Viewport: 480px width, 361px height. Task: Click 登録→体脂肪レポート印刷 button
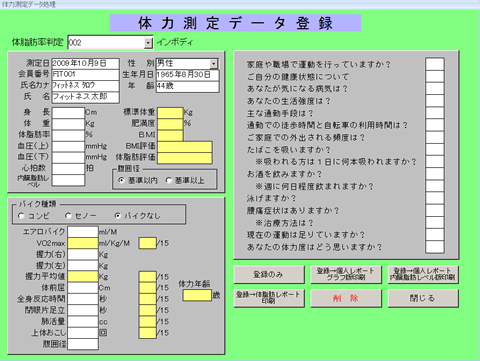point(269,298)
